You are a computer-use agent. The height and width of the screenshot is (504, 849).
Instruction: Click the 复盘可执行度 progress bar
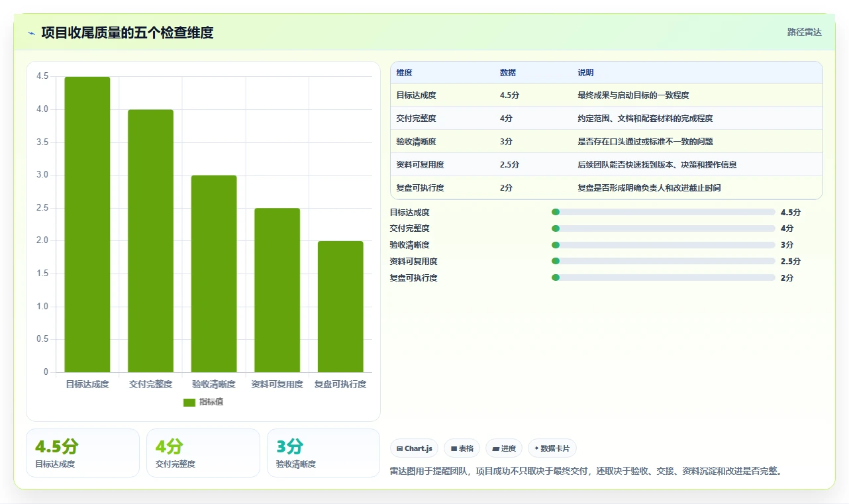click(x=664, y=277)
